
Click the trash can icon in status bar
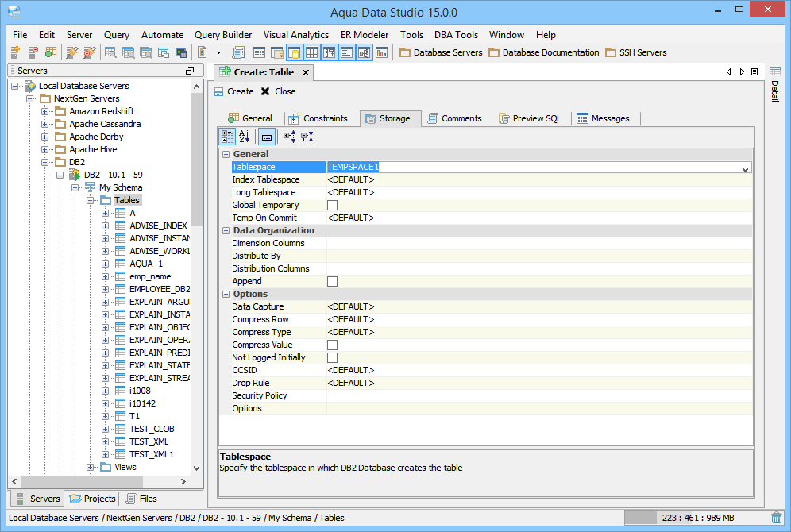777,518
